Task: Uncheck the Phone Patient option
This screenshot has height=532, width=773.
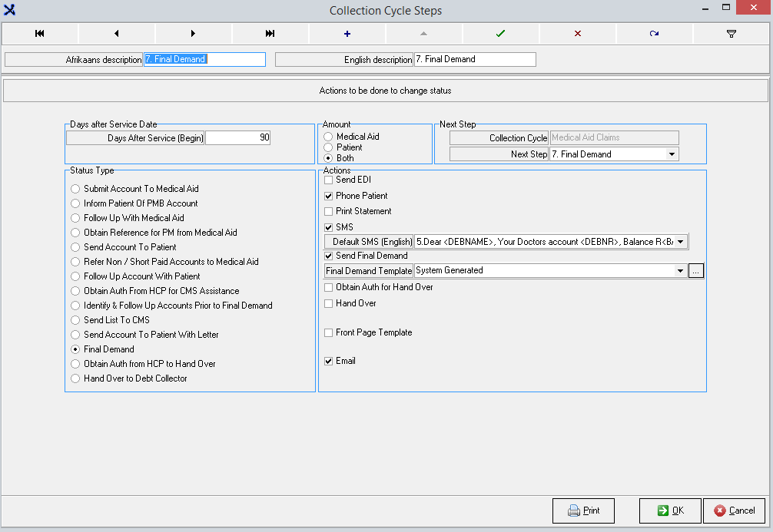Action: pos(329,196)
